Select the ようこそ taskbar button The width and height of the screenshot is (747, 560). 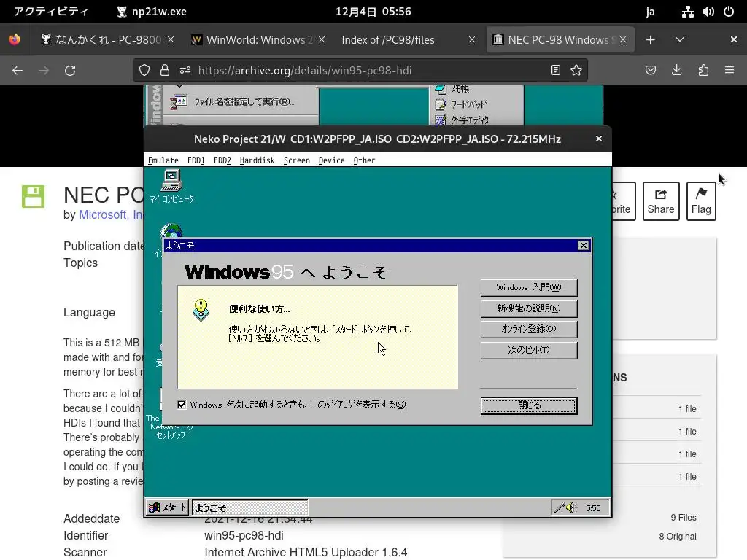(249, 507)
